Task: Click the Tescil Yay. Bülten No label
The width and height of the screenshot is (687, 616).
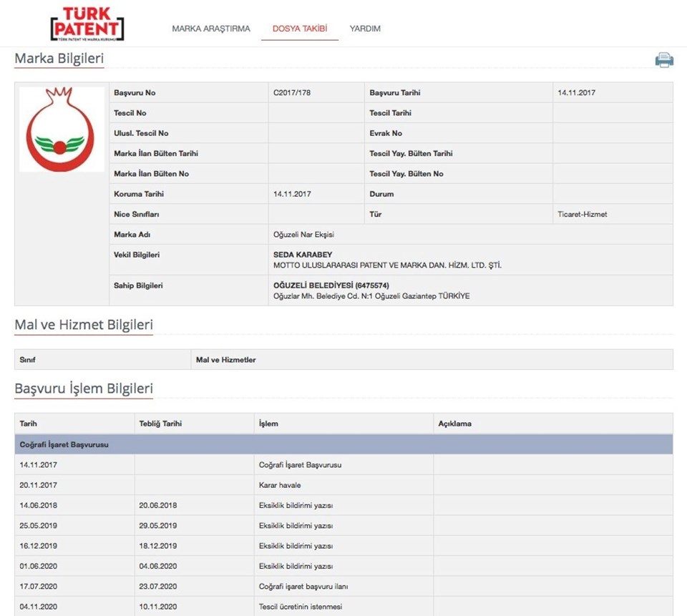Action: click(x=406, y=174)
